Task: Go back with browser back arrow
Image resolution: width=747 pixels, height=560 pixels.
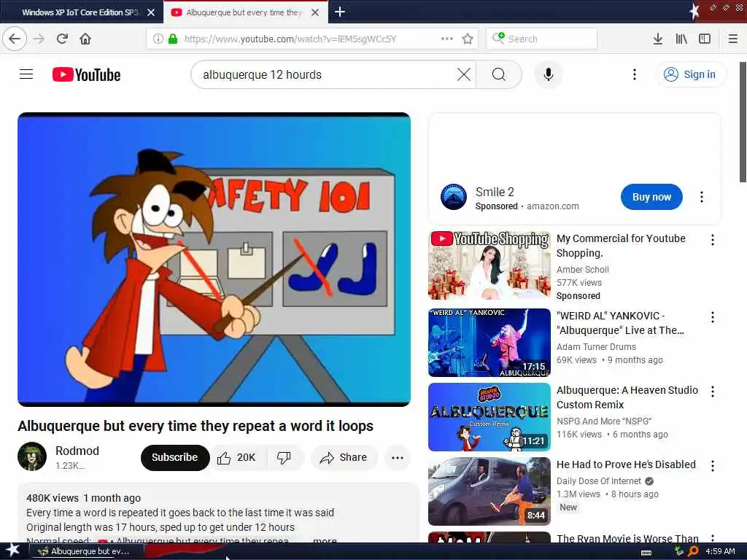Action: (15, 39)
